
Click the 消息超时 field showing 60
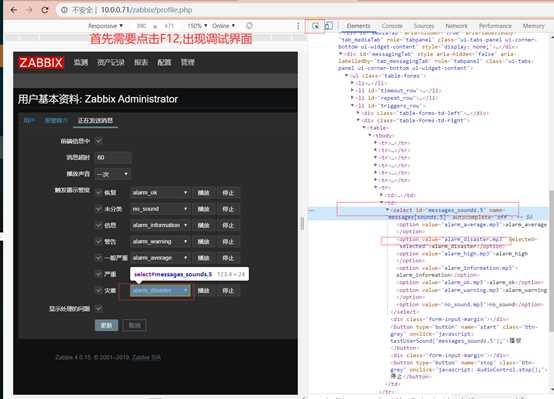(113, 157)
